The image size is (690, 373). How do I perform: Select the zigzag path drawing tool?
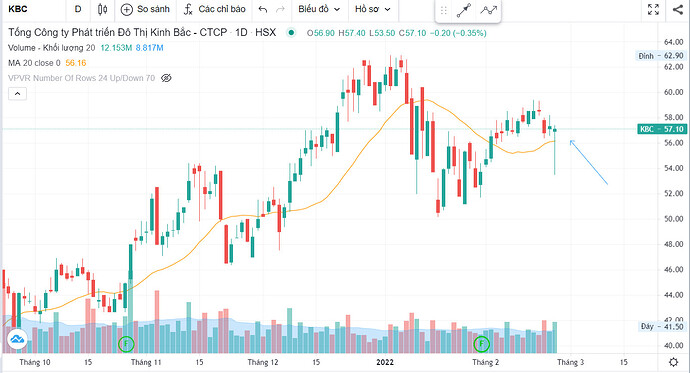click(x=488, y=10)
